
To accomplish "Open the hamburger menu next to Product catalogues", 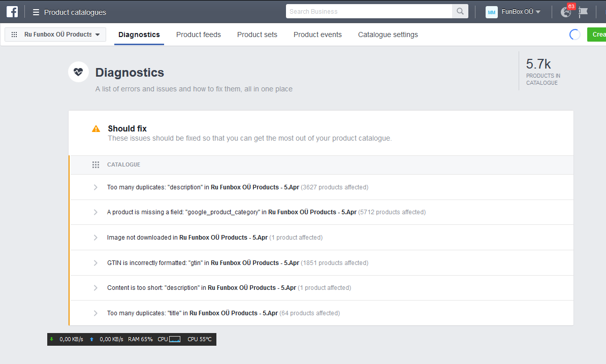I will click(x=36, y=12).
